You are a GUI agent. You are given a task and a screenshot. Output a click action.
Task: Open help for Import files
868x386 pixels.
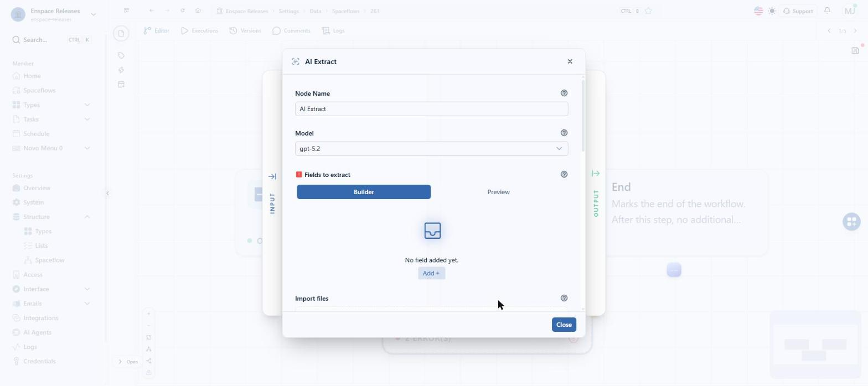[564, 299]
